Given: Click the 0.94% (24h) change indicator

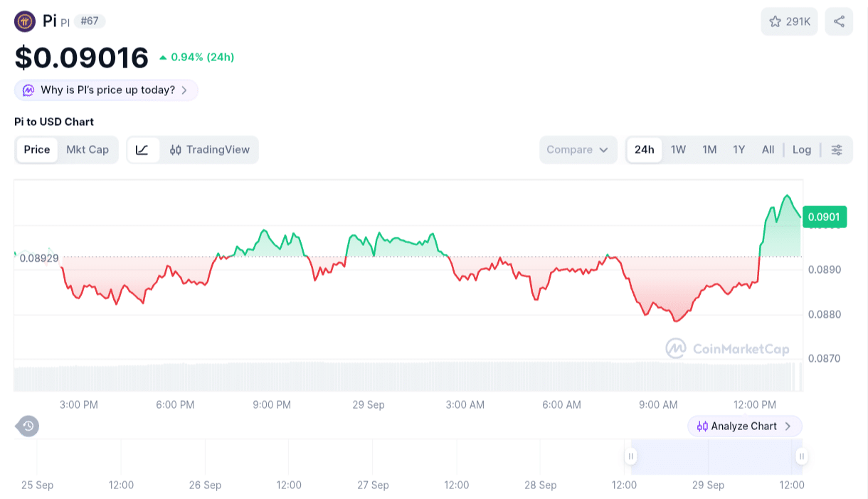Looking at the screenshot, I should tap(196, 57).
